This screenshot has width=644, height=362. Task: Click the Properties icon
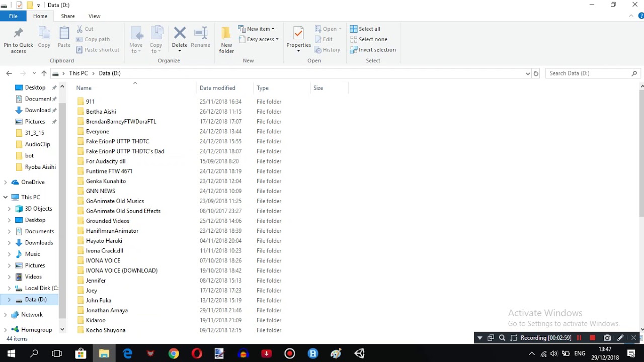(x=298, y=34)
